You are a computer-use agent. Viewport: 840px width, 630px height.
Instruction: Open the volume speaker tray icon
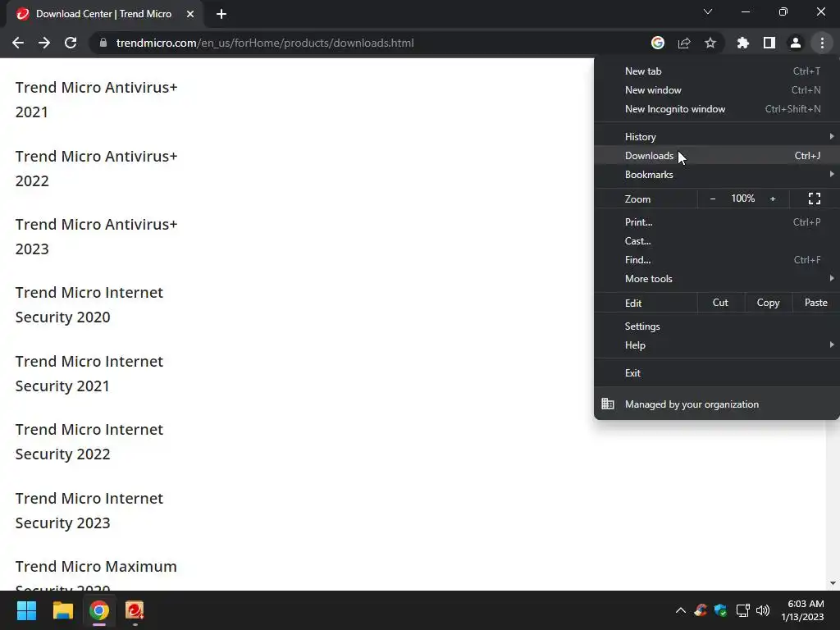tap(763, 610)
